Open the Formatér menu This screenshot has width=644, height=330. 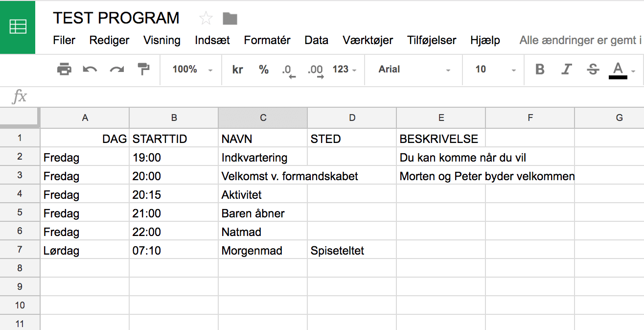click(267, 40)
